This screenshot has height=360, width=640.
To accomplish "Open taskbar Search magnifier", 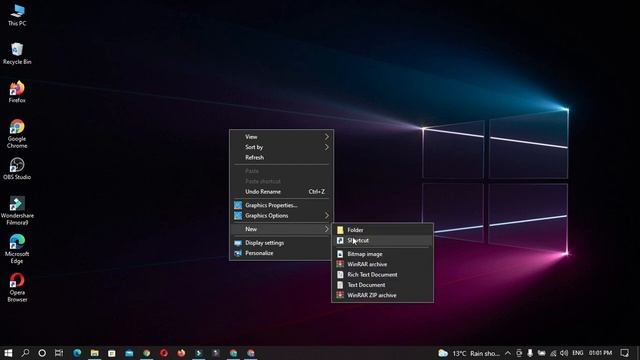I will coord(25,353).
